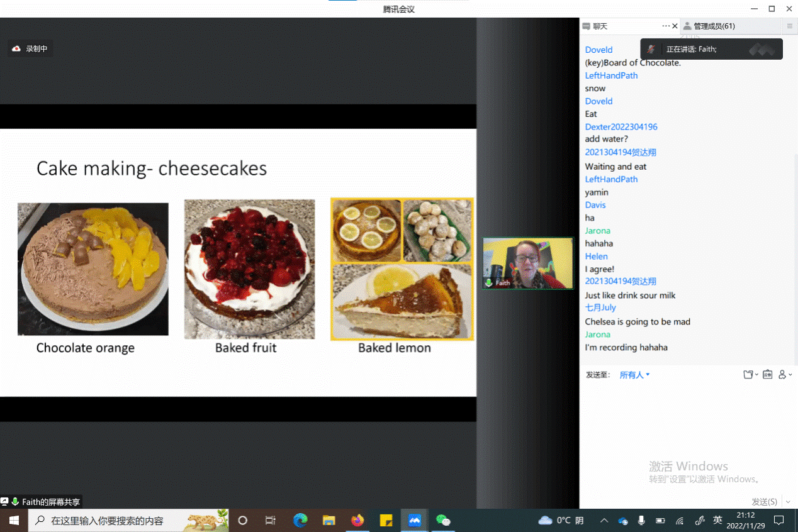The image size is (798, 532).
Task: Click inside the chat message input area
Action: [x=686, y=434]
